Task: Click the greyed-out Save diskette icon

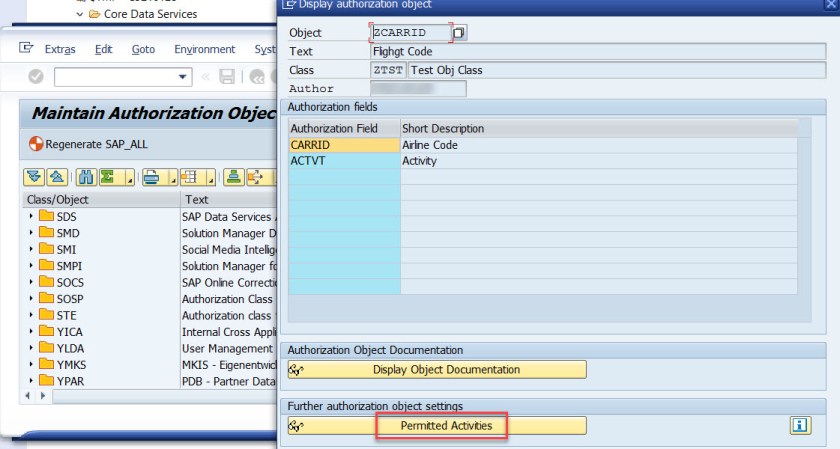Action: (227, 77)
